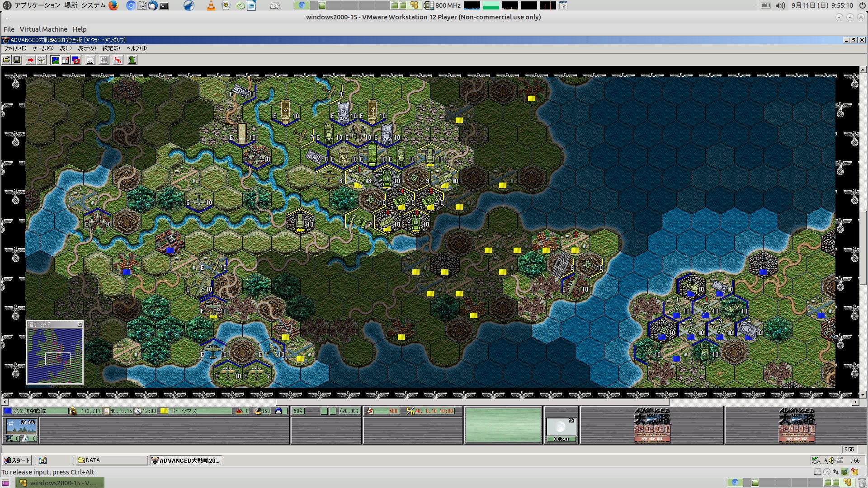Open the 設定(S) menu

pyautogui.click(x=111, y=48)
